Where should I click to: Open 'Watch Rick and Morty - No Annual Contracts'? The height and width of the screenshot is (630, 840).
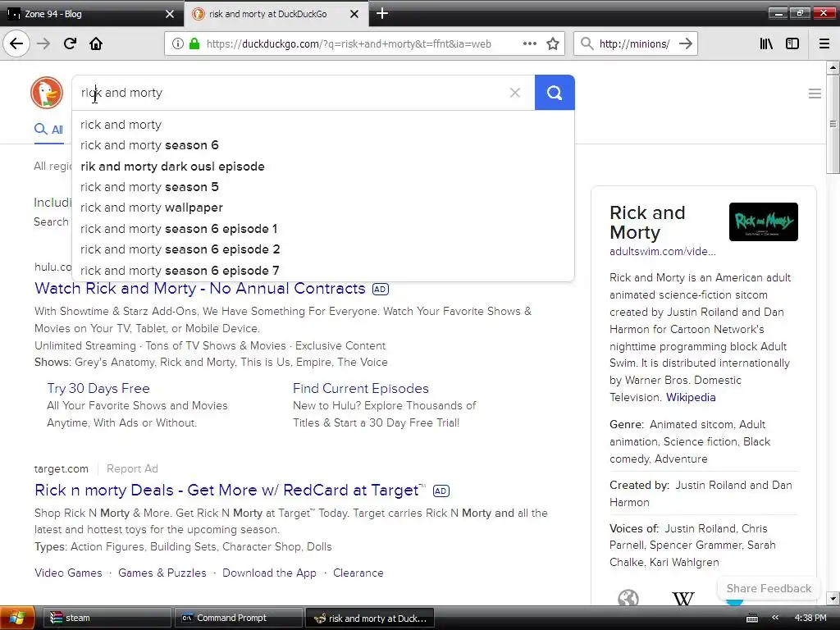[200, 288]
